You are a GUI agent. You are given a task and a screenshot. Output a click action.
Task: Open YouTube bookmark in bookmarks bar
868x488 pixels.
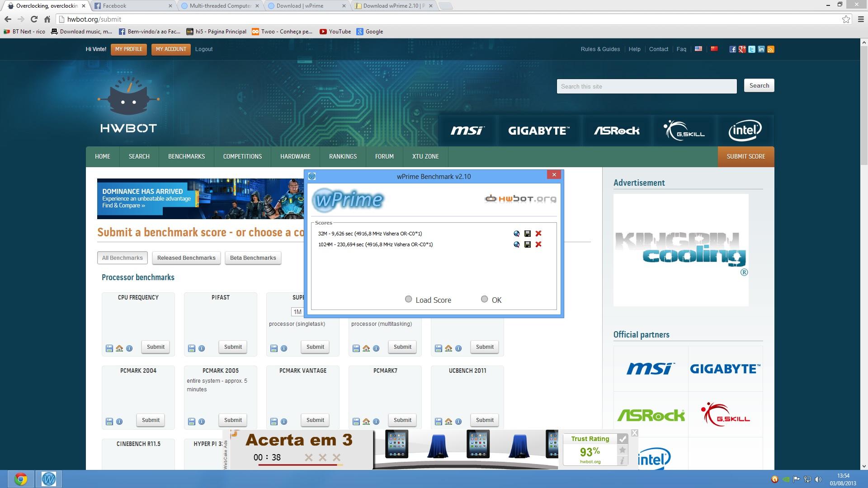(335, 32)
